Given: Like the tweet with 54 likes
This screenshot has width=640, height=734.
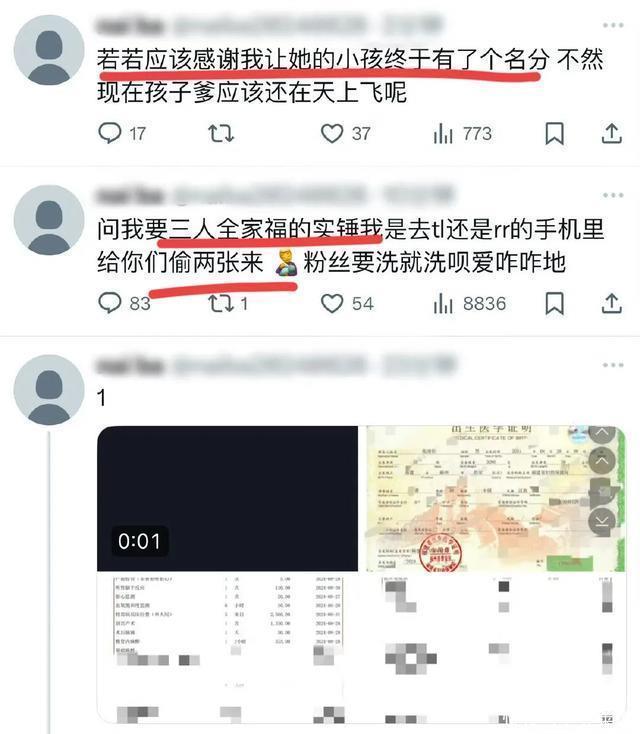Looking at the screenshot, I should pos(347,303).
